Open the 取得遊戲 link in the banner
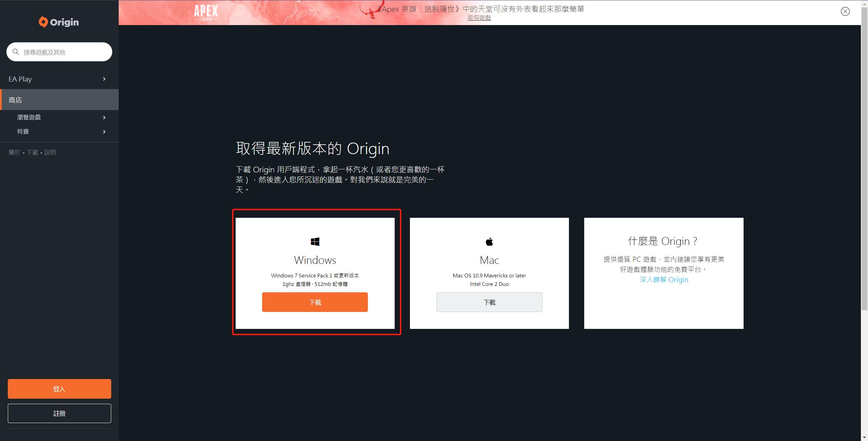This screenshot has height=441, width=868. click(479, 18)
